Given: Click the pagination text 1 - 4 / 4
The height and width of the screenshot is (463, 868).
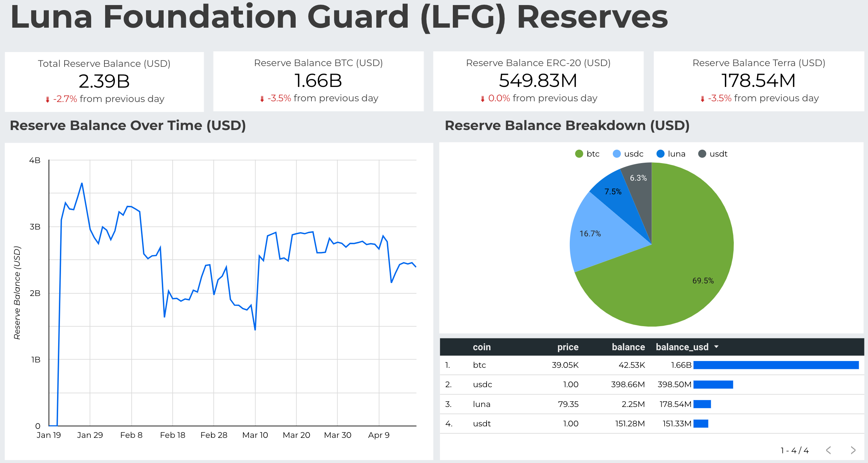Looking at the screenshot, I should click(795, 450).
